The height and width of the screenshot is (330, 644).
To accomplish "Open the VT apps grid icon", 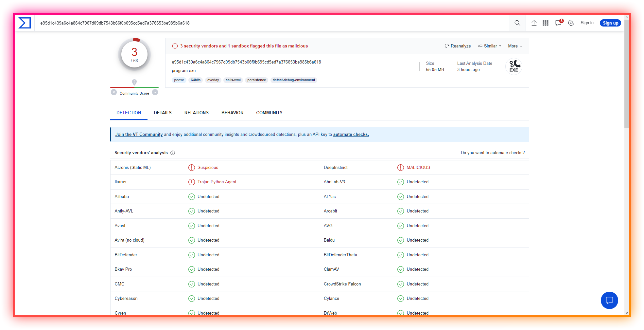I will pos(546,23).
